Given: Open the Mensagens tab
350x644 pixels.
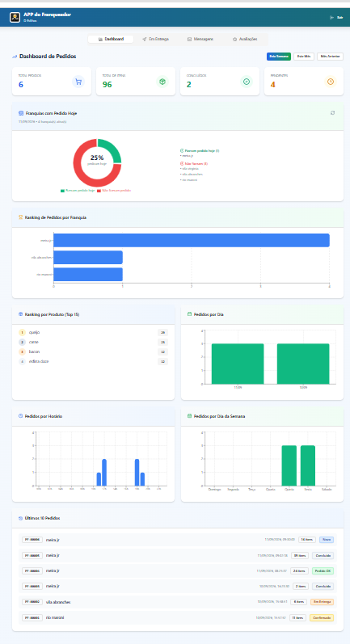Looking at the screenshot, I should pyautogui.click(x=200, y=39).
